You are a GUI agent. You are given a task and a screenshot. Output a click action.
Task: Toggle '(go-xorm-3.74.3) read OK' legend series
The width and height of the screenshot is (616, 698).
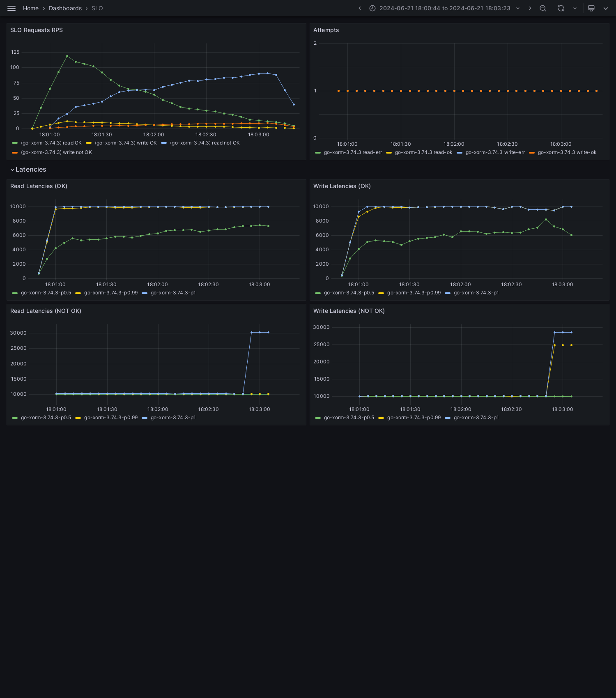click(x=51, y=143)
